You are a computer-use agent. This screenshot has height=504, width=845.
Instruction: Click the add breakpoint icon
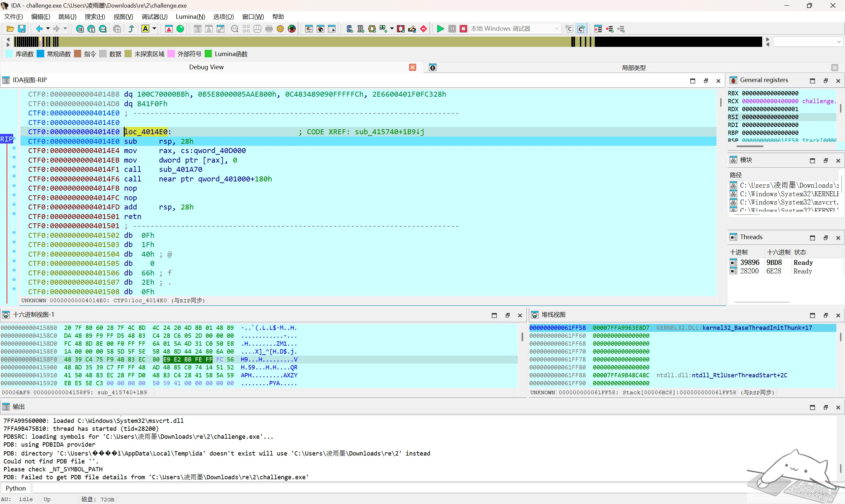click(610, 29)
